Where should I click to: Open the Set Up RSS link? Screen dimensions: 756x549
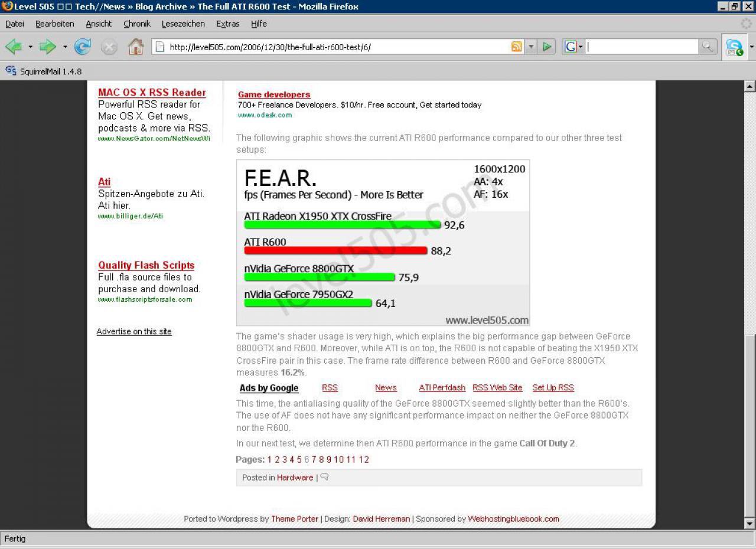click(553, 388)
